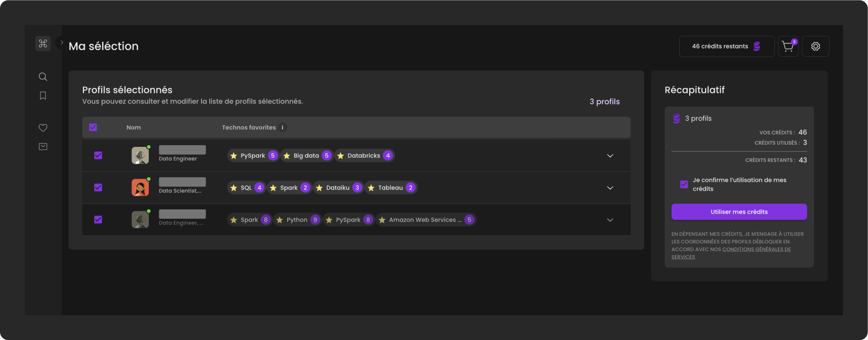Open the search magnifier in sidebar

coord(43,77)
